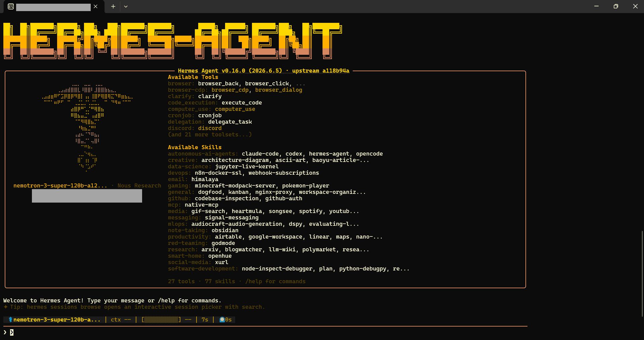644x340 pixels.
Task: Click 'obsidian' note-taking skill
Action: coord(225,230)
